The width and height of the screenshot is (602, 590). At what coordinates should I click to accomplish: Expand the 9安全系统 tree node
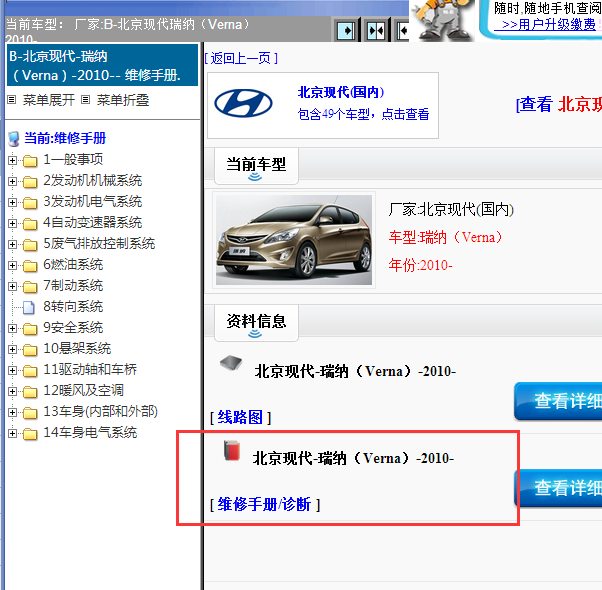(12, 329)
